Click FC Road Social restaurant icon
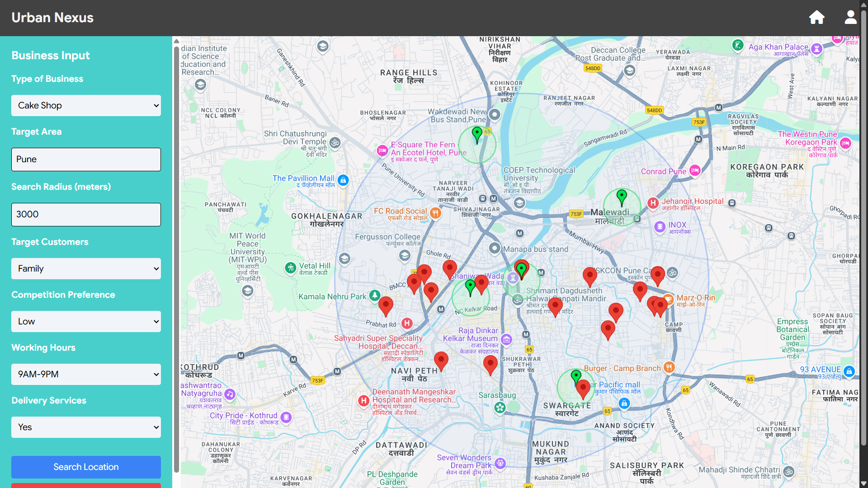This screenshot has height=488, width=868. click(435, 213)
